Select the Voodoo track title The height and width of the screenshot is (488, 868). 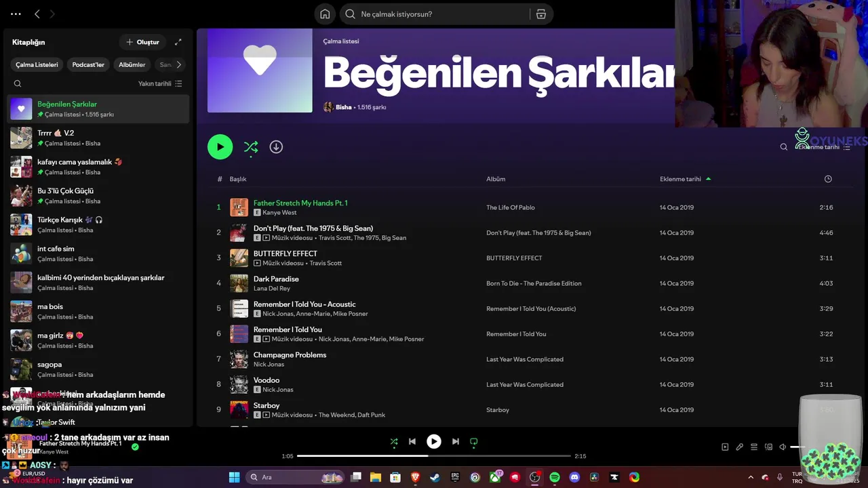pos(267,380)
